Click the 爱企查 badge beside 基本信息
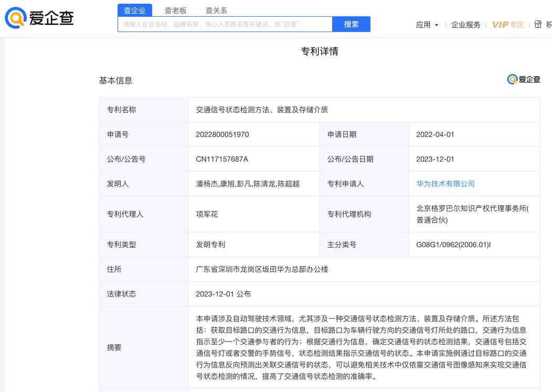 point(524,79)
